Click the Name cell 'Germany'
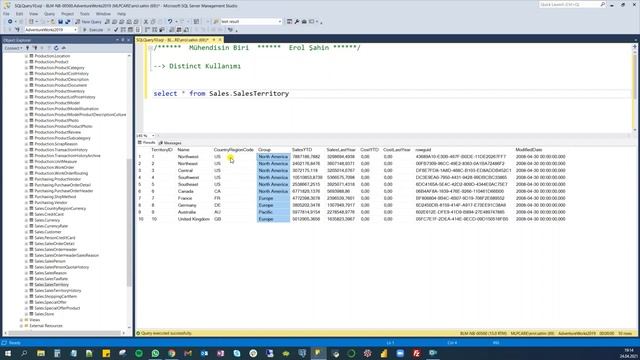The height and width of the screenshot is (360, 640). [187, 205]
